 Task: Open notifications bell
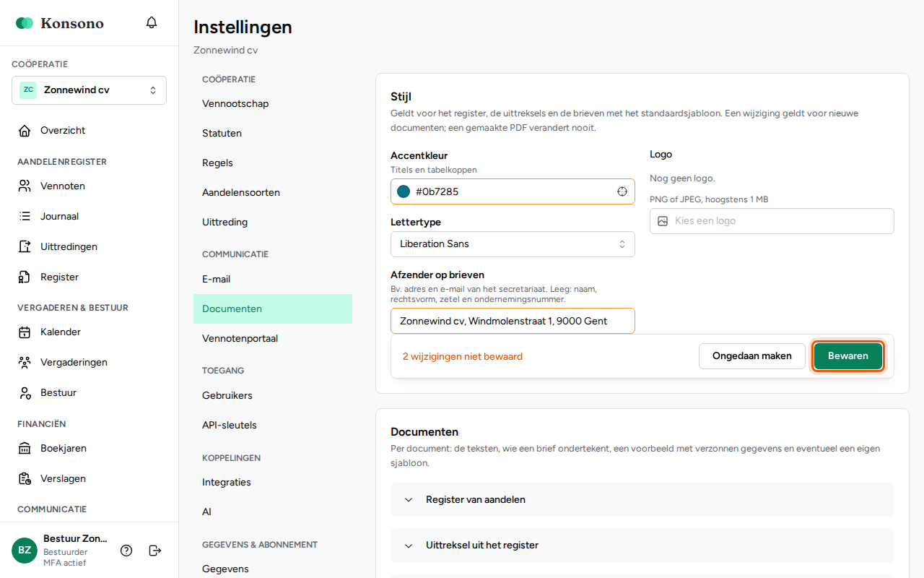click(x=152, y=22)
